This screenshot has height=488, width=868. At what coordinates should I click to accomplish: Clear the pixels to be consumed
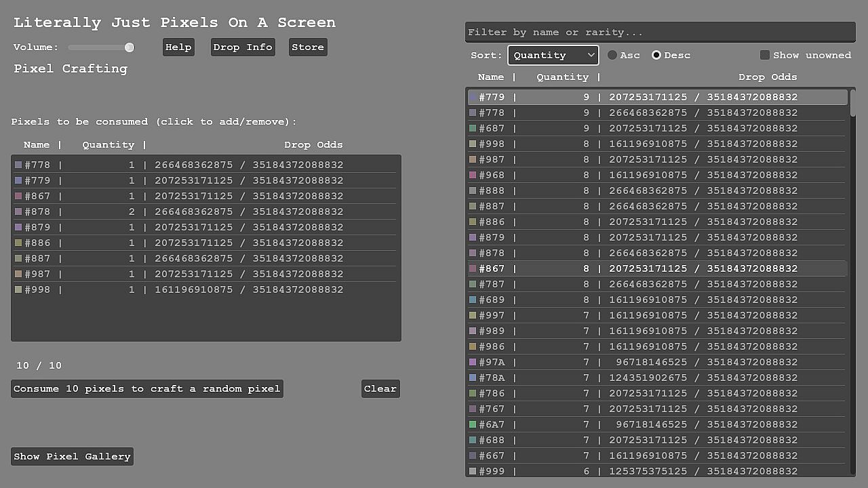coord(380,388)
